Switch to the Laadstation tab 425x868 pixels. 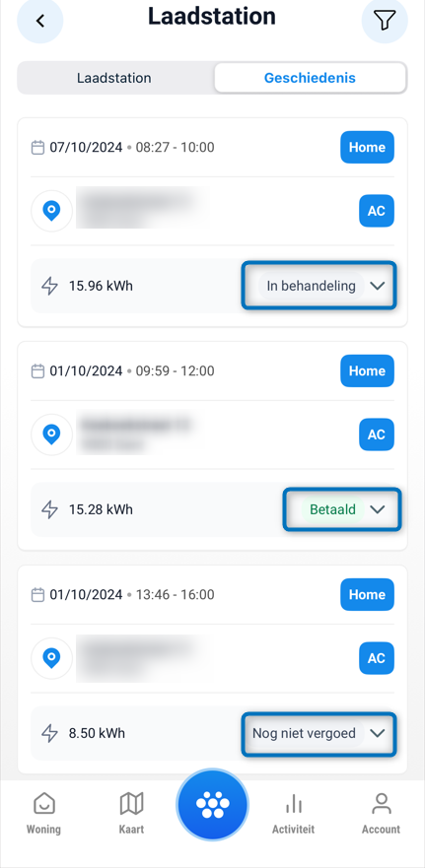[x=114, y=78]
